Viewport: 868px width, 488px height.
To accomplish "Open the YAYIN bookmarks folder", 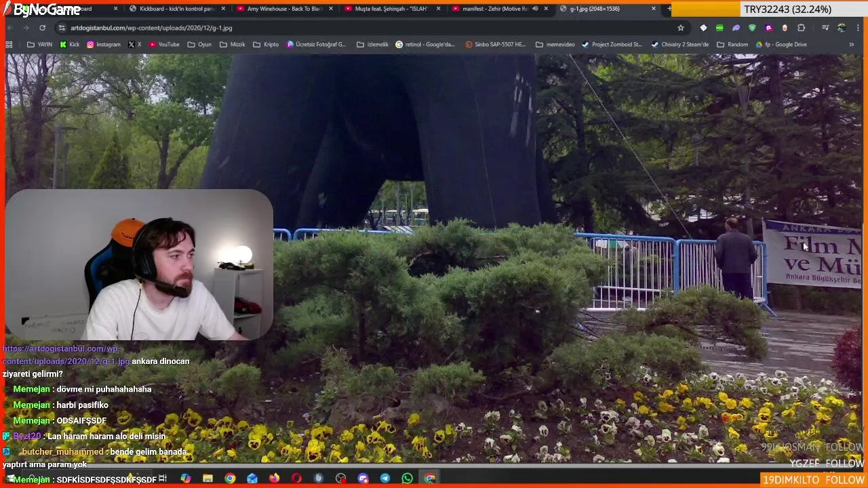I will (39, 45).
